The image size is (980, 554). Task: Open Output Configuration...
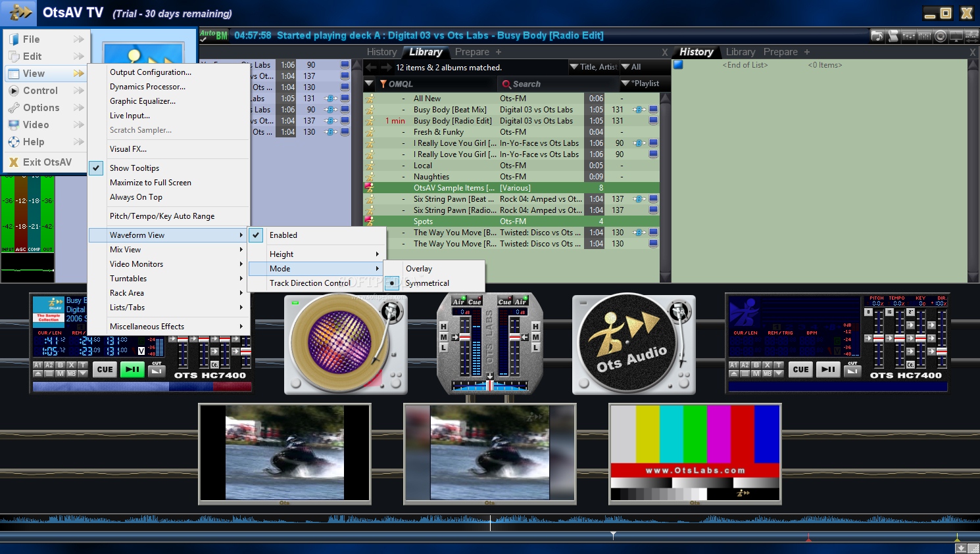151,72
